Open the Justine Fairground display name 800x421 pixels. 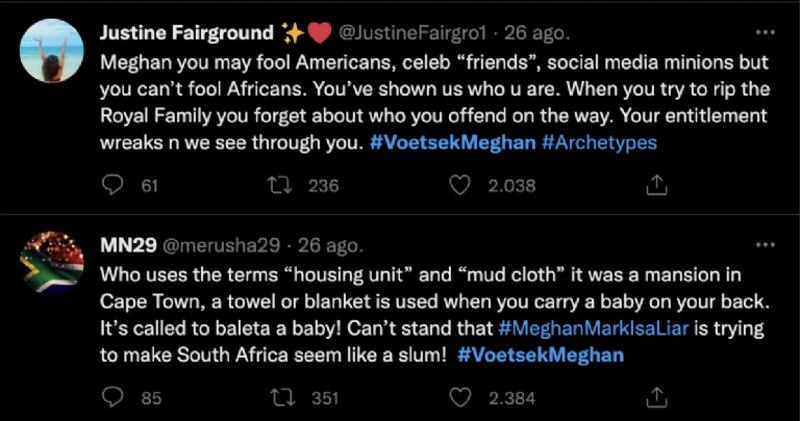coord(187,32)
